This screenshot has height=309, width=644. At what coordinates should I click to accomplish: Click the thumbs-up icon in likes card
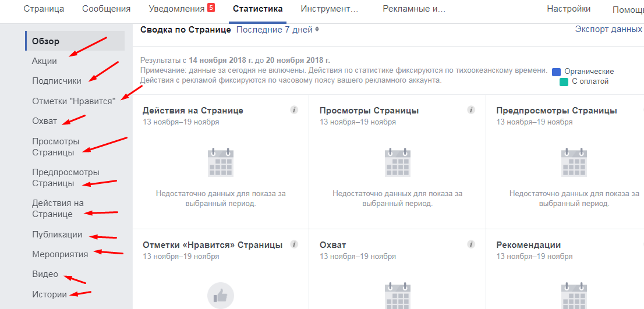[x=221, y=295]
